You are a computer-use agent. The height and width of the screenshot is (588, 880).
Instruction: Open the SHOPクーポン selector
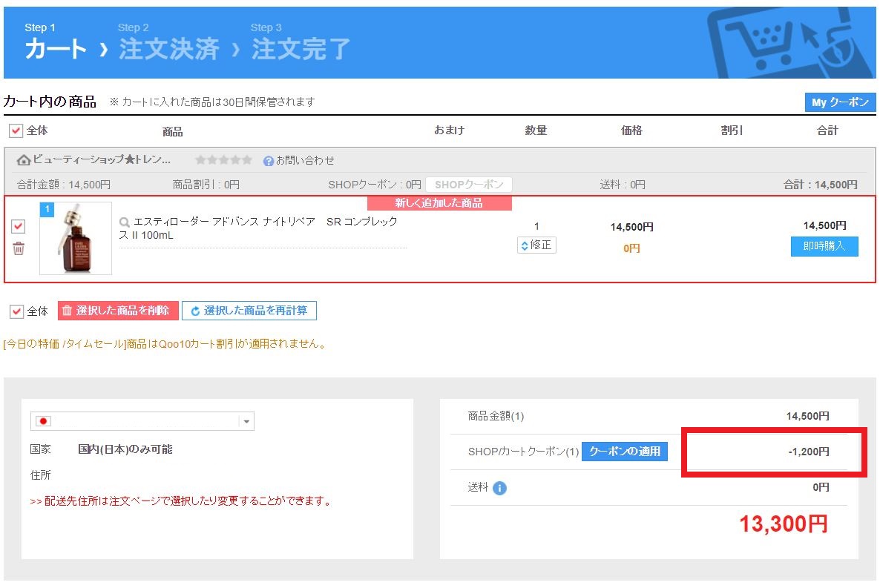(x=468, y=185)
